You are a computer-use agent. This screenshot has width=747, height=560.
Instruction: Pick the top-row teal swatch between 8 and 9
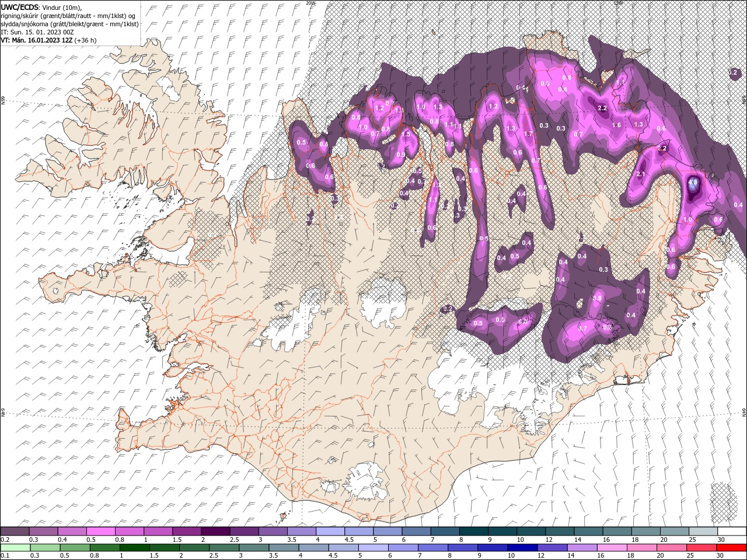click(x=474, y=531)
